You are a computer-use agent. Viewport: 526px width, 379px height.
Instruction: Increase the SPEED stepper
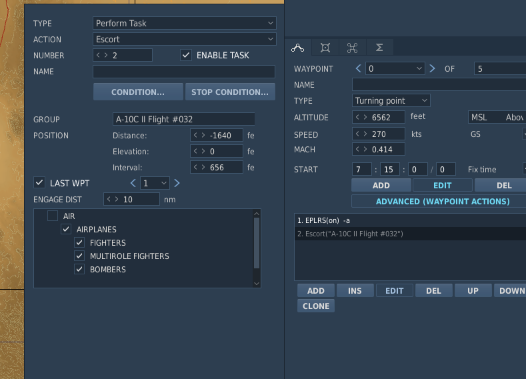pyautogui.click(x=365, y=134)
